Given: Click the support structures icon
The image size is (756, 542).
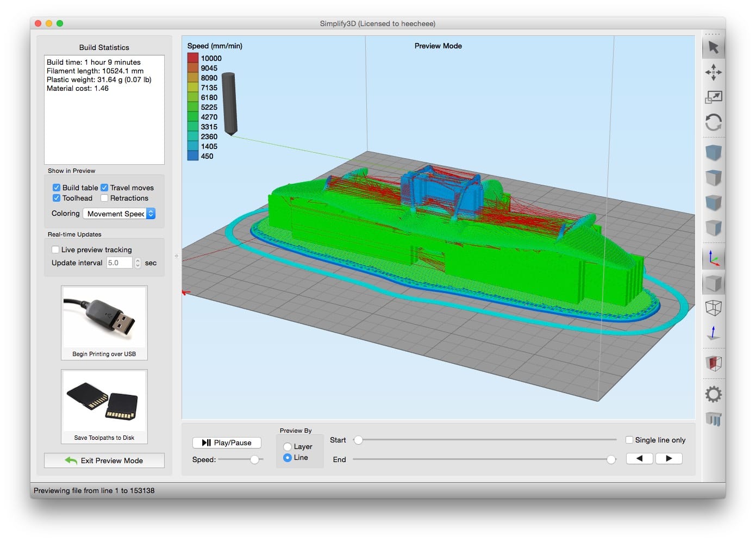Looking at the screenshot, I should pyautogui.click(x=713, y=419).
